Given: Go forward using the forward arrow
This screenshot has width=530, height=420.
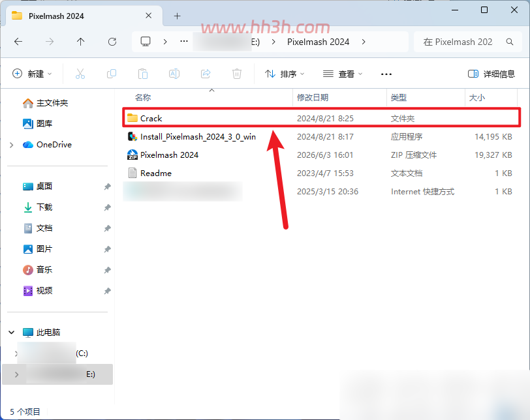Looking at the screenshot, I should (x=50, y=42).
